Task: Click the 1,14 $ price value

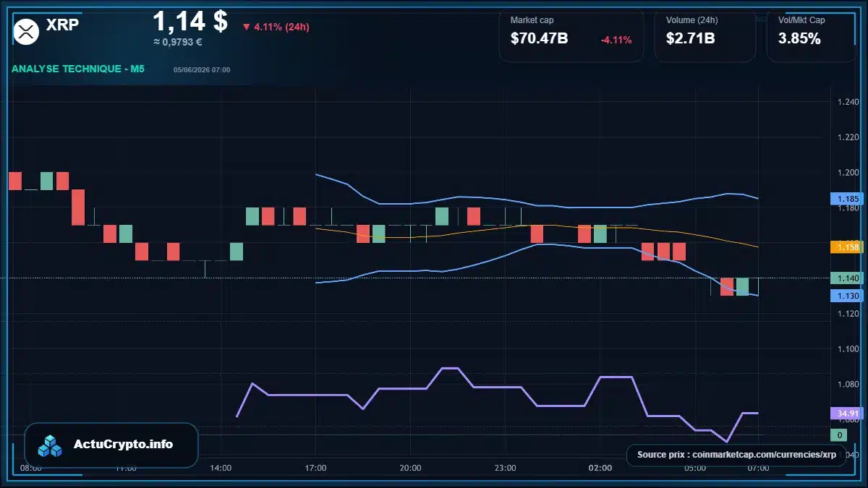Action: click(x=190, y=21)
